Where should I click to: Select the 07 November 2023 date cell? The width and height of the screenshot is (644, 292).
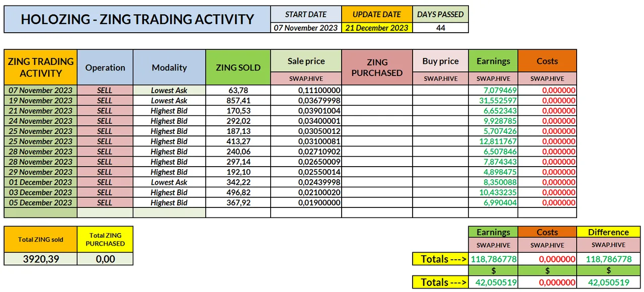(41, 90)
